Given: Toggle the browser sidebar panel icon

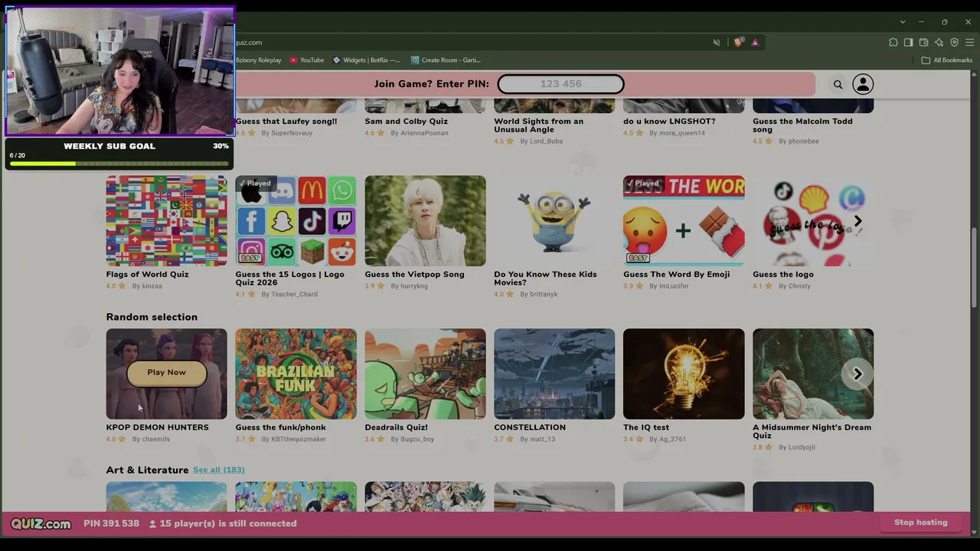Looking at the screenshot, I should tap(908, 42).
